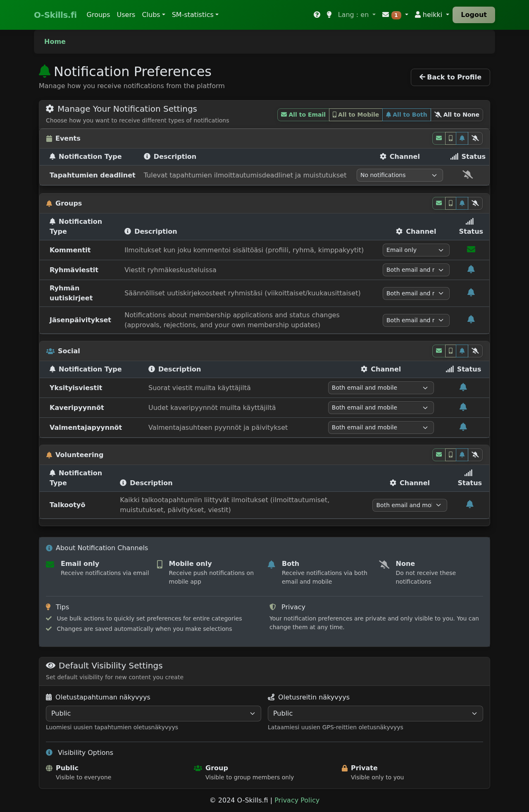
Task: Click the muted bell status for Tapahtumien deadlinet
Action: [x=468, y=175]
